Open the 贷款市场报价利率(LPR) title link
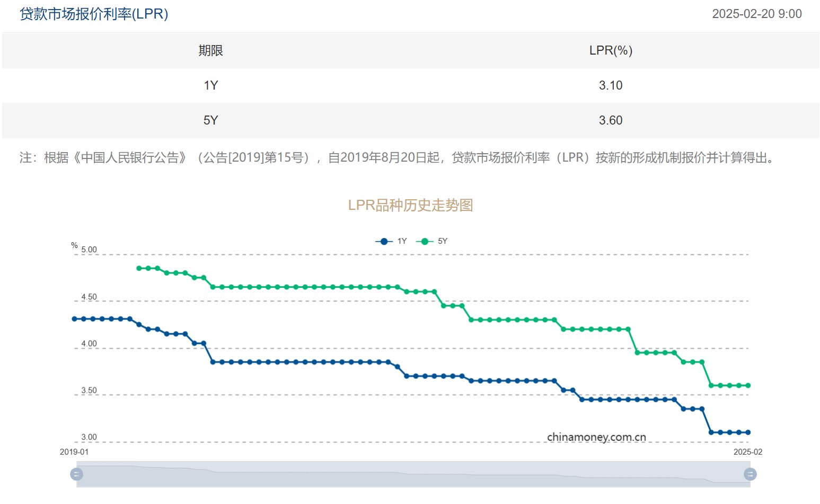The image size is (820, 504). coord(94,14)
